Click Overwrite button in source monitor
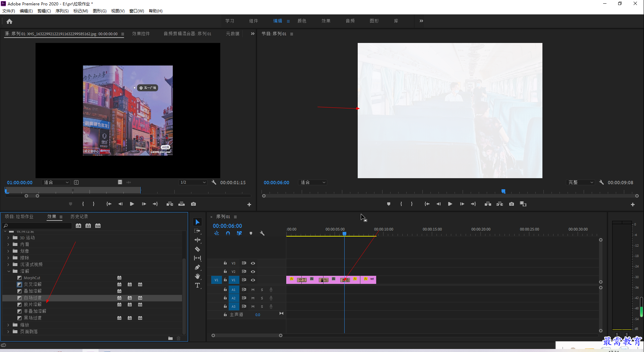The height and width of the screenshot is (352, 644). tap(181, 204)
